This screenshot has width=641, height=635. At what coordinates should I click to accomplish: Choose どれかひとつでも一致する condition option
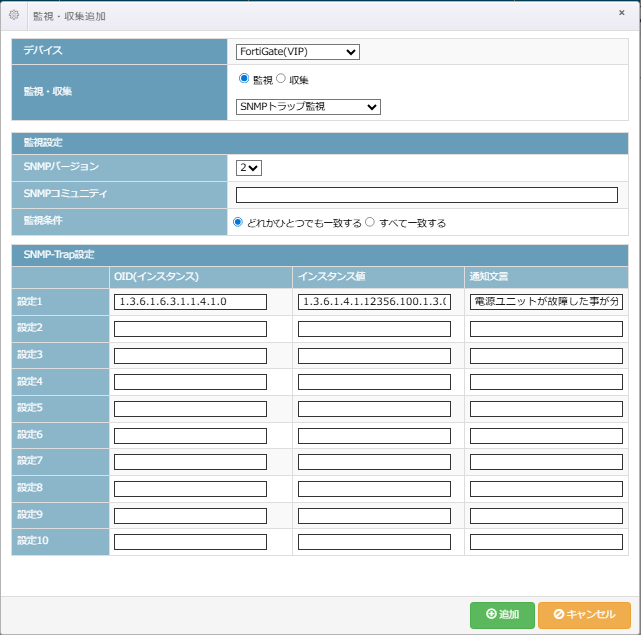[x=238, y=222]
